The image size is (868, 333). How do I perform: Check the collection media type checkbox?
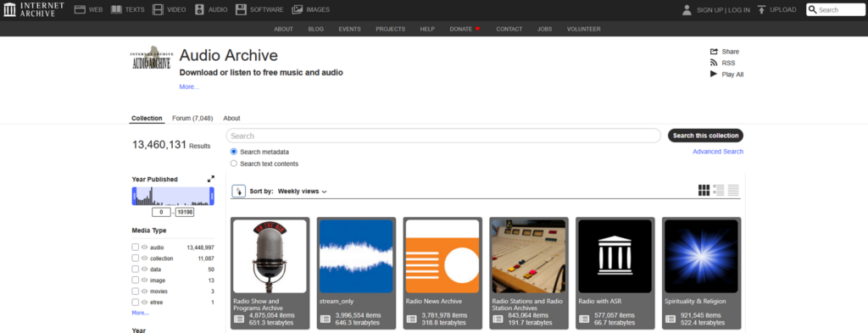(136, 258)
